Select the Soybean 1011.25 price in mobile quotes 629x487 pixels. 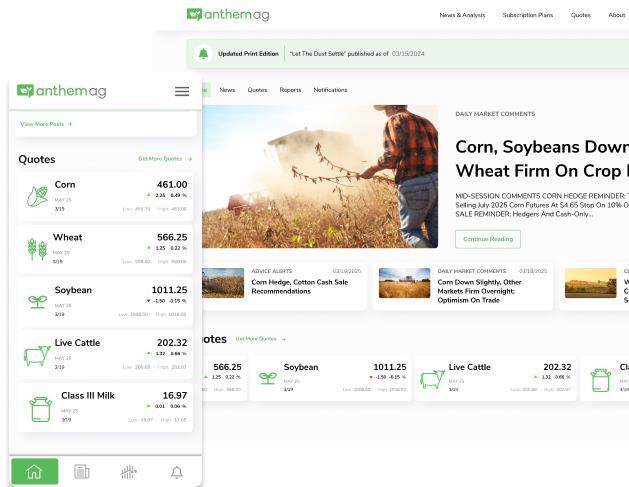tap(169, 290)
